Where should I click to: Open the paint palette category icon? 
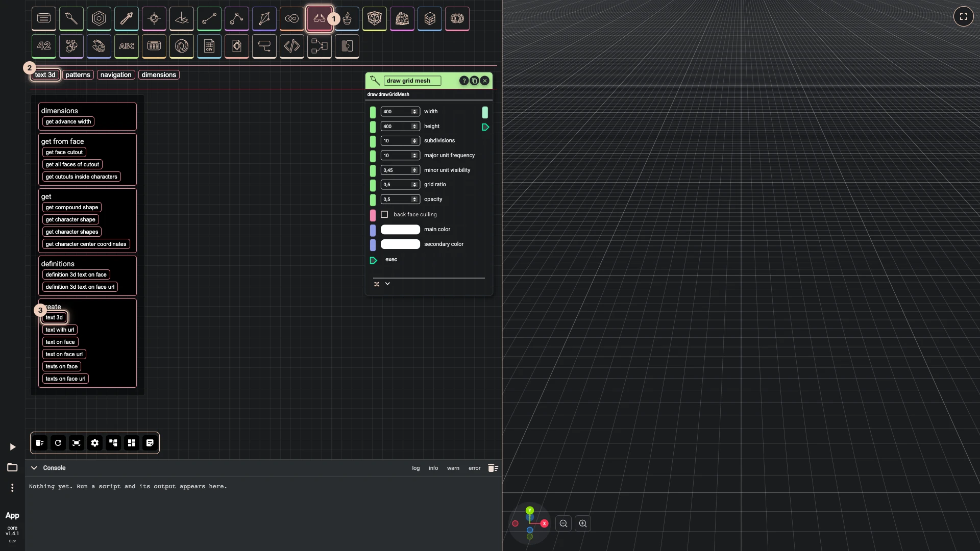click(99, 46)
